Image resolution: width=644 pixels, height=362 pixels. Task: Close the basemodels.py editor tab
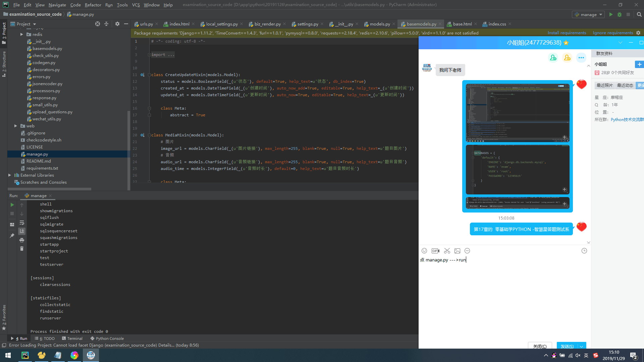pos(440,24)
